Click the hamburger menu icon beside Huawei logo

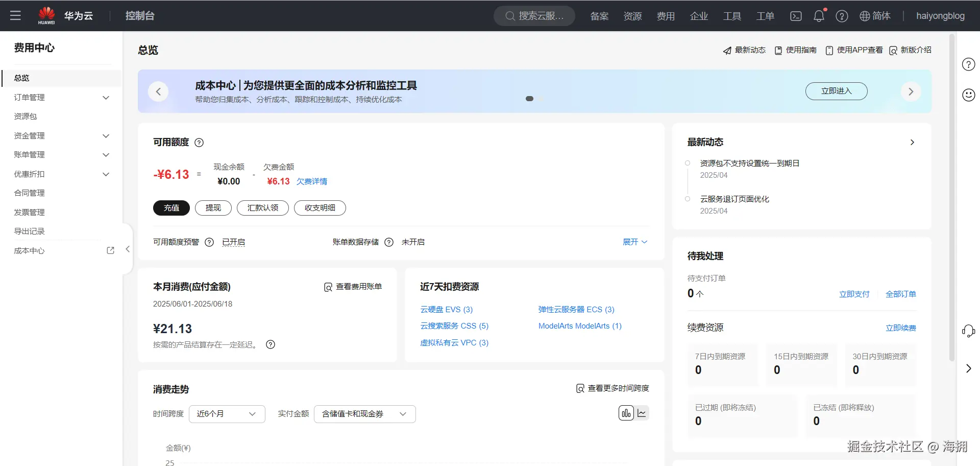click(15, 15)
